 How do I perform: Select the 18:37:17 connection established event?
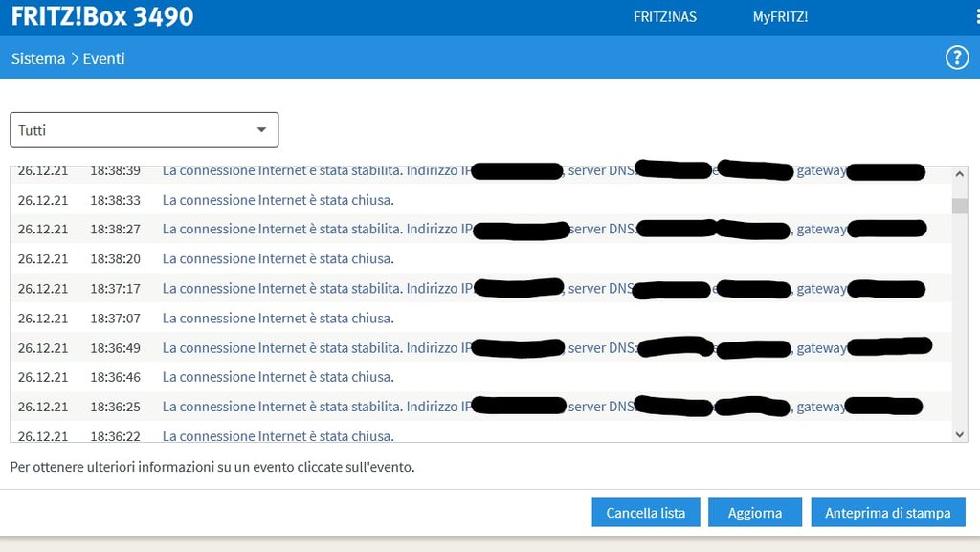pos(316,289)
